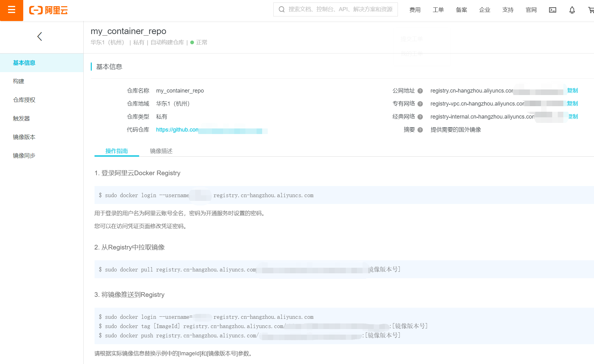
Task: Select 镜像同步 in the sidebar
Action: [42, 155]
